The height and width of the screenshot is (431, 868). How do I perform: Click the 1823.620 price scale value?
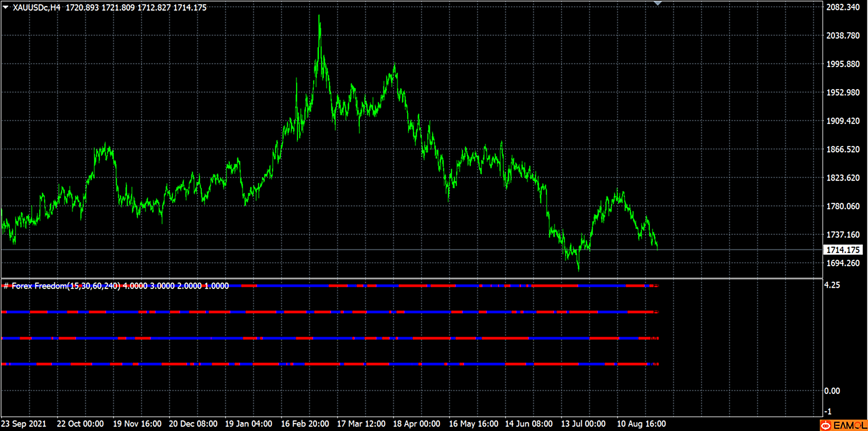843,178
